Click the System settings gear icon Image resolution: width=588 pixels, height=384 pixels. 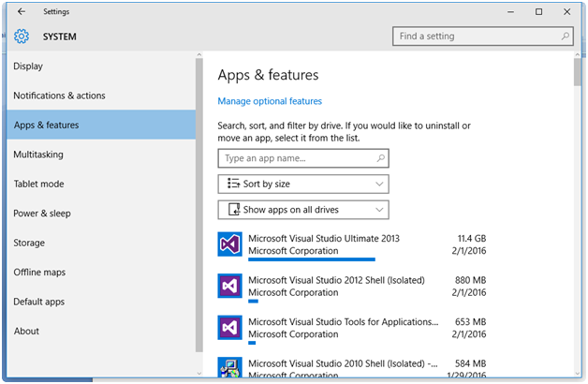(22, 37)
